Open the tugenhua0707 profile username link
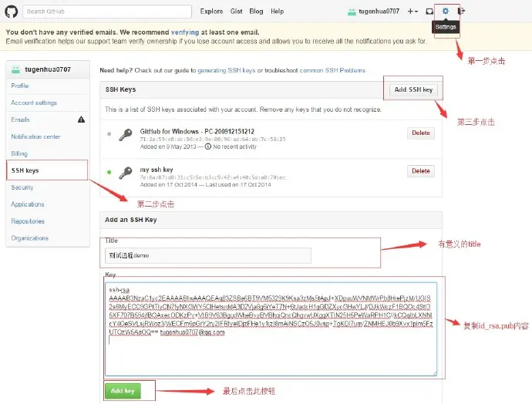 (x=379, y=12)
